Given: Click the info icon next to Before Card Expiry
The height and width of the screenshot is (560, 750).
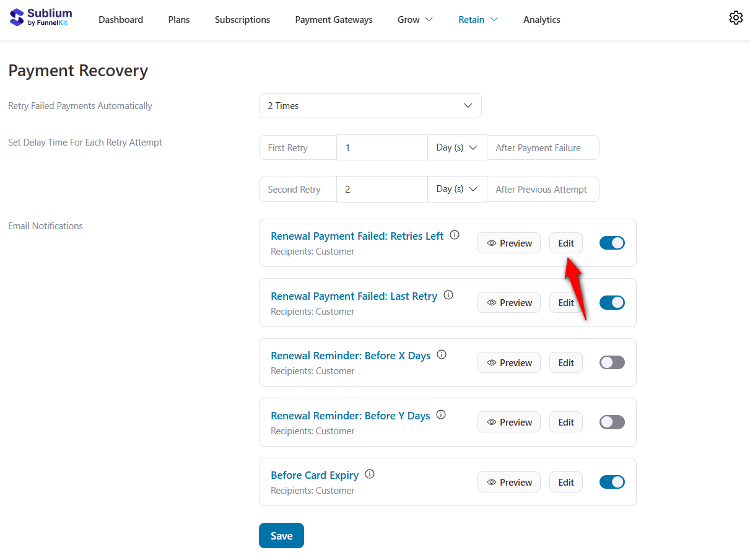Looking at the screenshot, I should (369, 473).
